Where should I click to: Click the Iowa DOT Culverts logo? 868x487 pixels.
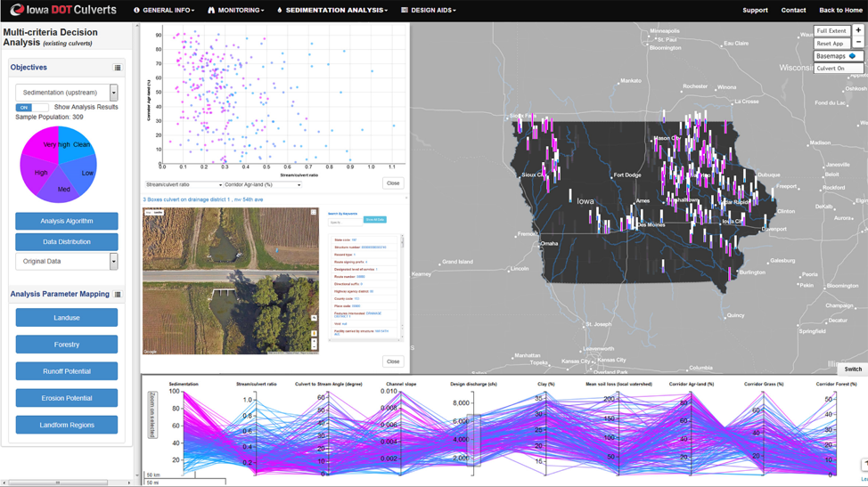(62, 10)
